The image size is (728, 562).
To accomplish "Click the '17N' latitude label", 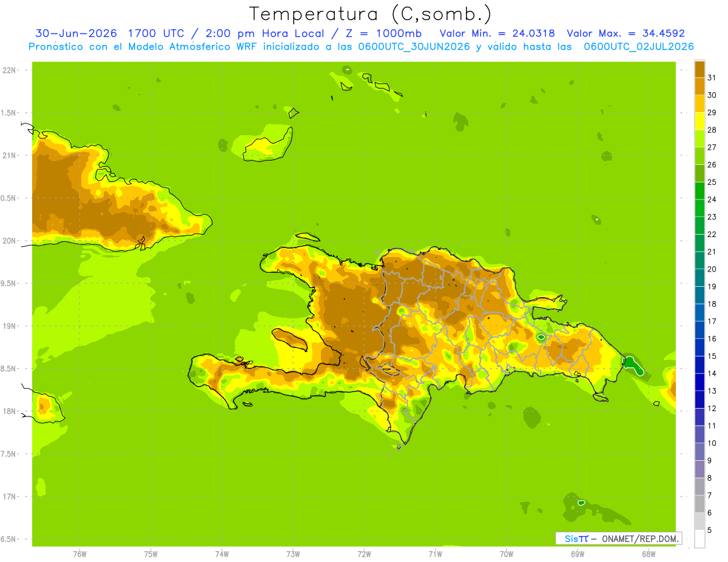I will pos(8,497).
